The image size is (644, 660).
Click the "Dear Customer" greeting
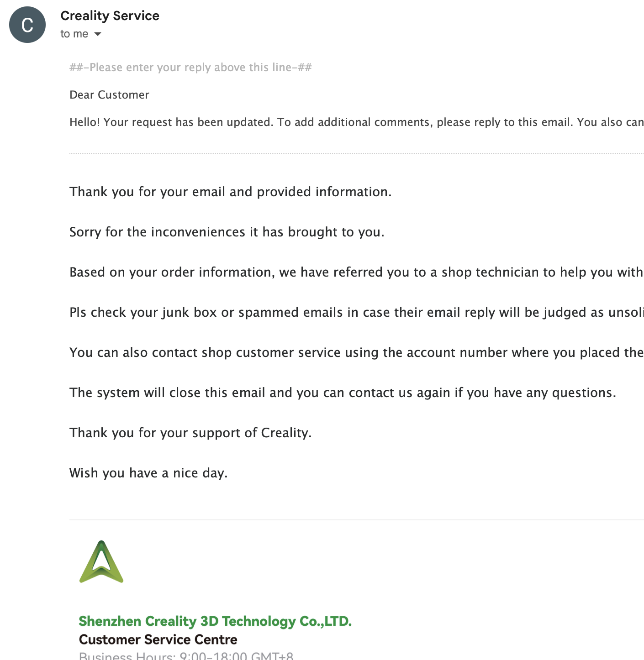109,95
